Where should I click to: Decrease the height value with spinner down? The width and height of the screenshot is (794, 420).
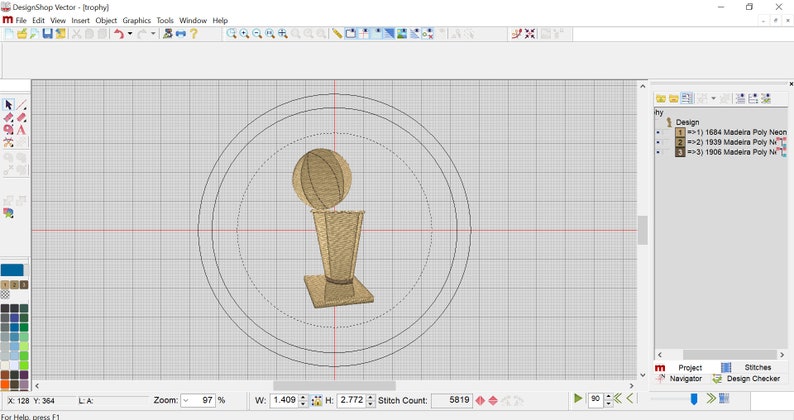click(370, 404)
